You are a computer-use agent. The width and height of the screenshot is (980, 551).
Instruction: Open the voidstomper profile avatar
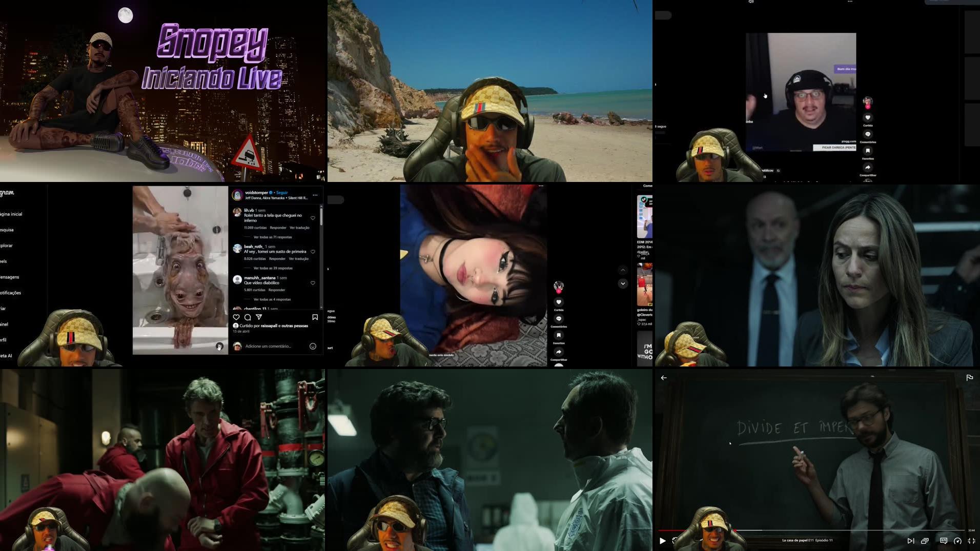pyautogui.click(x=237, y=195)
